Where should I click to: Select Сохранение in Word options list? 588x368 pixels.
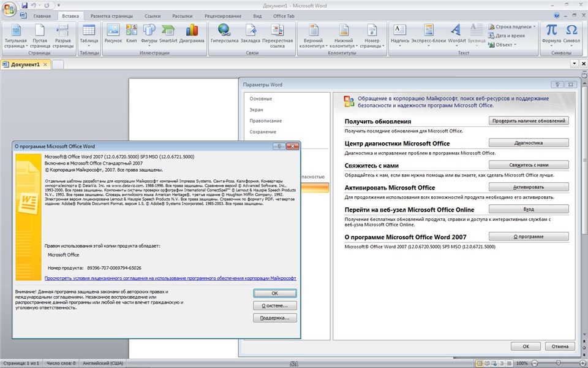pos(263,132)
